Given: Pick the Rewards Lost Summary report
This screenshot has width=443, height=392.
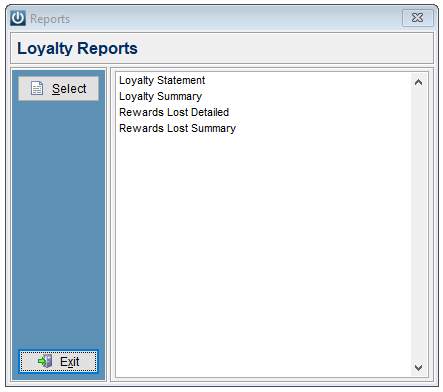Looking at the screenshot, I should (x=177, y=128).
